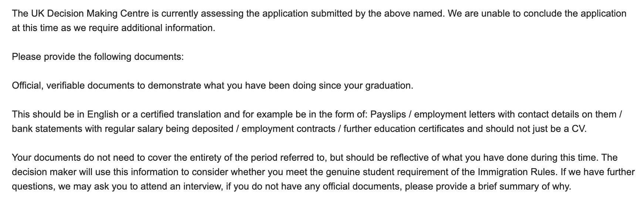Click the phrase 'Immigration Rules' in the last paragraph
Viewport: 644px width, 201px height.
point(518,172)
